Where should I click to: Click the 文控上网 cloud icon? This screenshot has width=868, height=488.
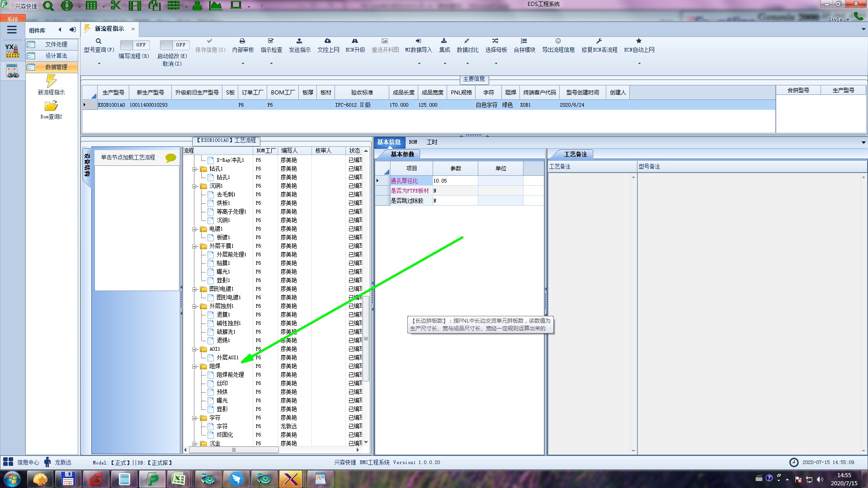[328, 41]
